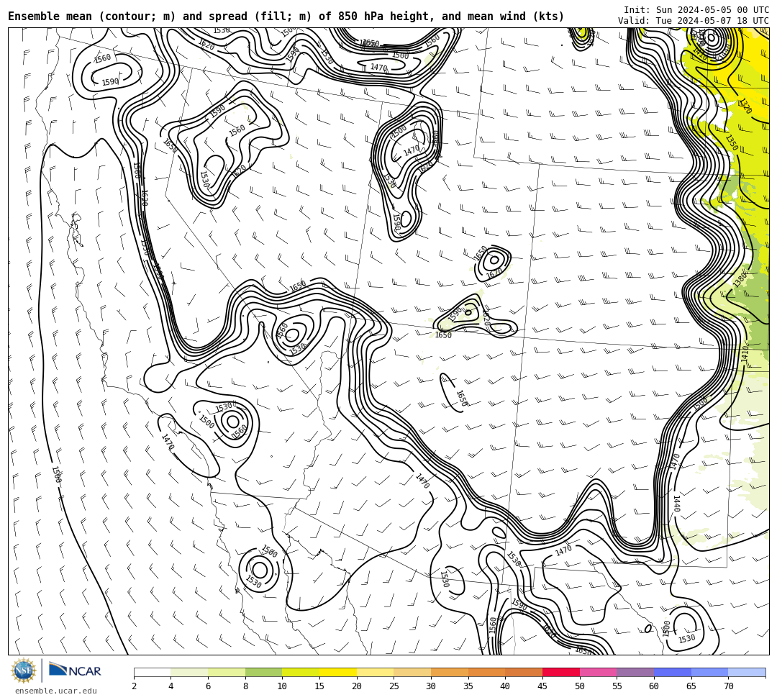Viewport: 777px width, 700px height.
Task: Click the light blue 70 colorbar segment
Action: click(x=747, y=672)
